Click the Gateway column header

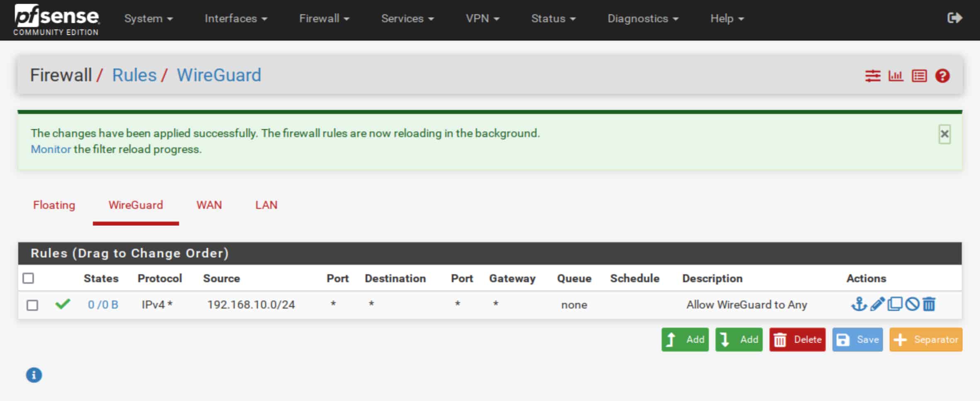coord(512,278)
